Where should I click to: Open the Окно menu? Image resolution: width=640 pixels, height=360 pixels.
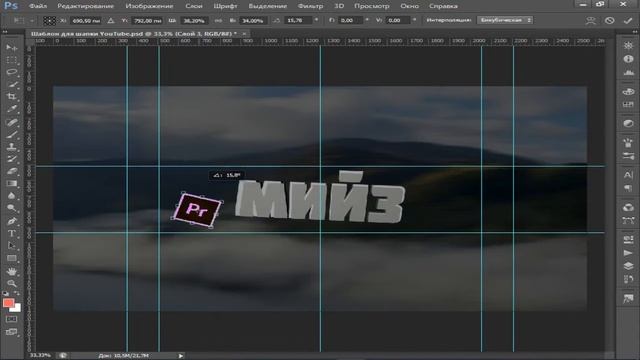tap(409, 6)
